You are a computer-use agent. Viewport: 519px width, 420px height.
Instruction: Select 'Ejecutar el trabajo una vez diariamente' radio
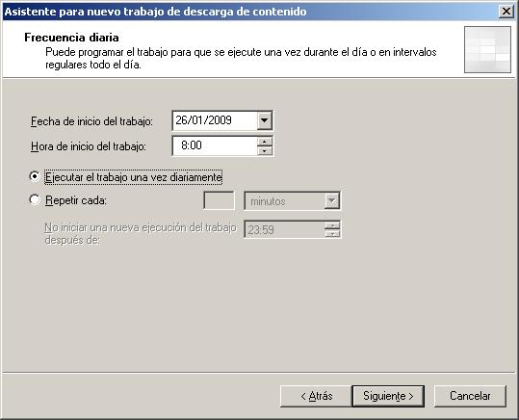[x=34, y=176]
